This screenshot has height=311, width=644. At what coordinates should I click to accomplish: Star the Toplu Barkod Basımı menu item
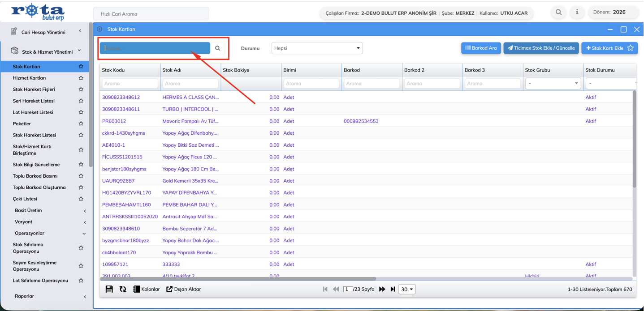[81, 176]
